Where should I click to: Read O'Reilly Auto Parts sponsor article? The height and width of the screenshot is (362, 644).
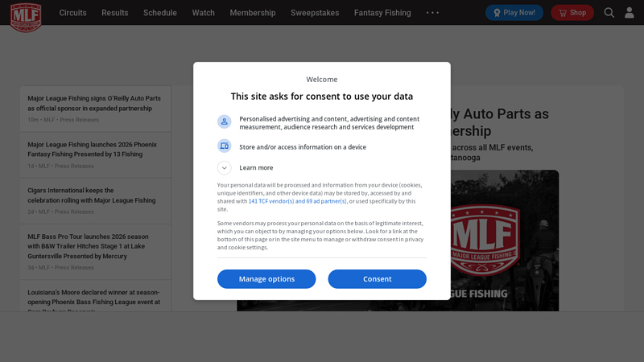94,103
